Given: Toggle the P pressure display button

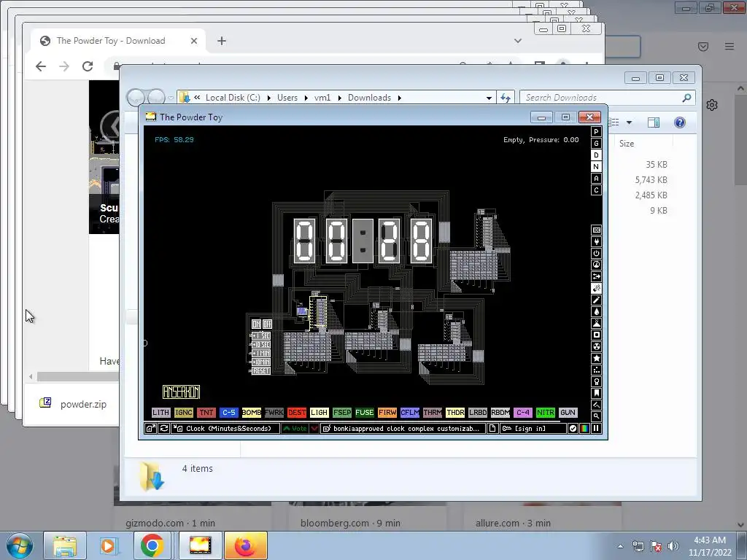Looking at the screenshot, I should click(596, 132).
